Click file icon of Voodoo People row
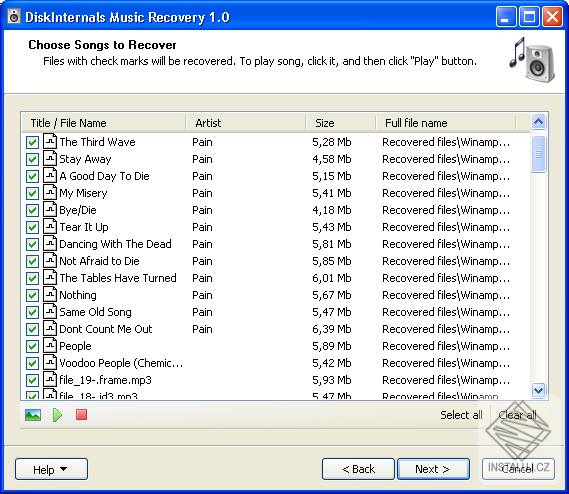This screenshot has height=494, width=569. 50,363
